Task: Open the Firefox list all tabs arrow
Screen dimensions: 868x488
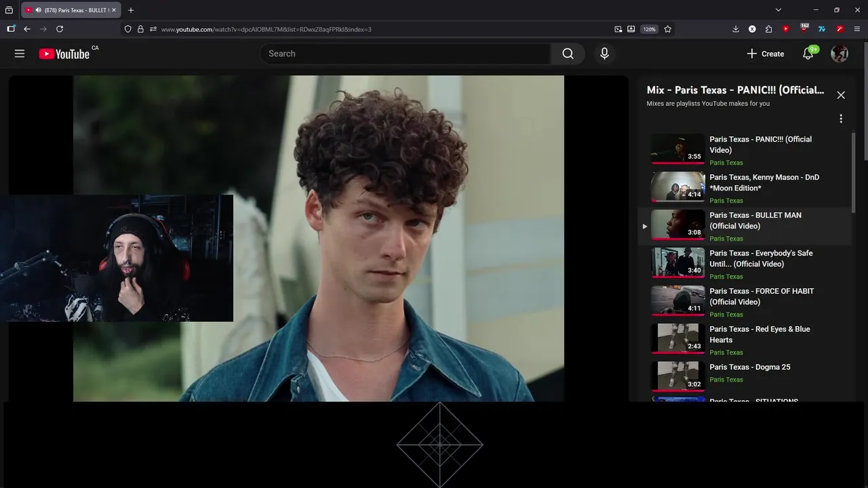Action: 778,10
